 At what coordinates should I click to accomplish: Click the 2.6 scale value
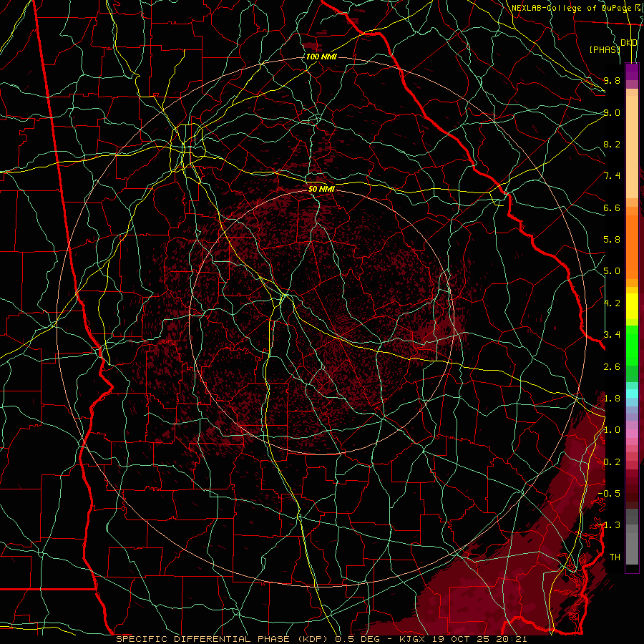612,366
